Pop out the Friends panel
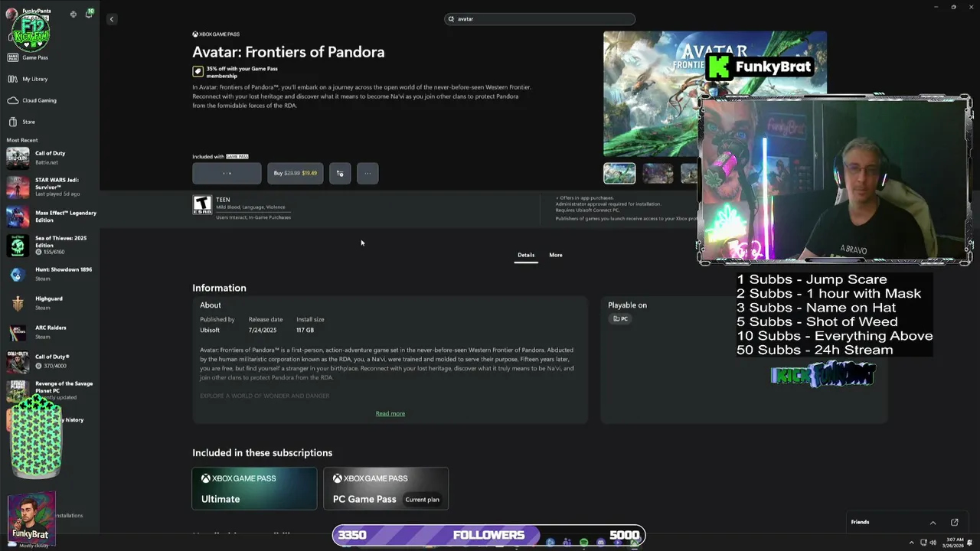980x551 pixels. tap(955, 523)
